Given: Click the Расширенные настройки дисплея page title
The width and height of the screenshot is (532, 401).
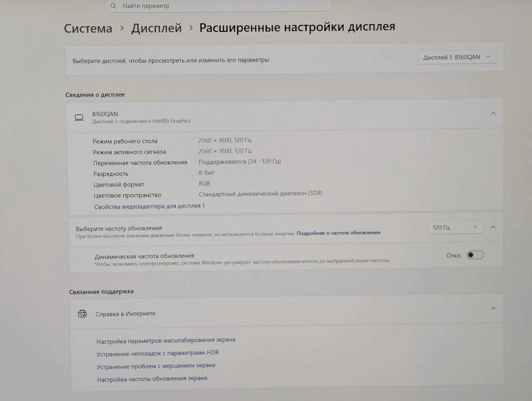Looking at the screenshot, I should [297, 27].
